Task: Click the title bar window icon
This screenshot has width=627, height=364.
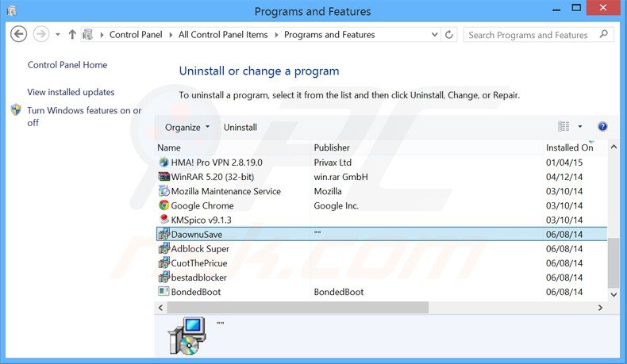Action: coord(12,11)
